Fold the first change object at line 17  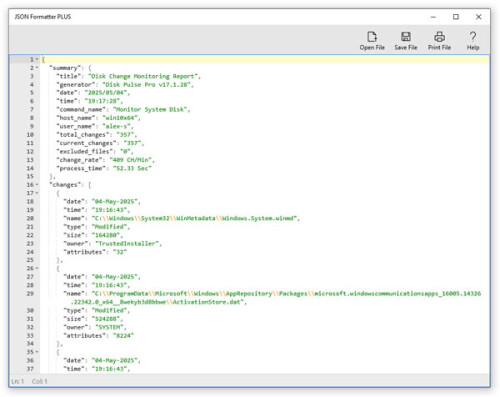click(x=37, y=193)
